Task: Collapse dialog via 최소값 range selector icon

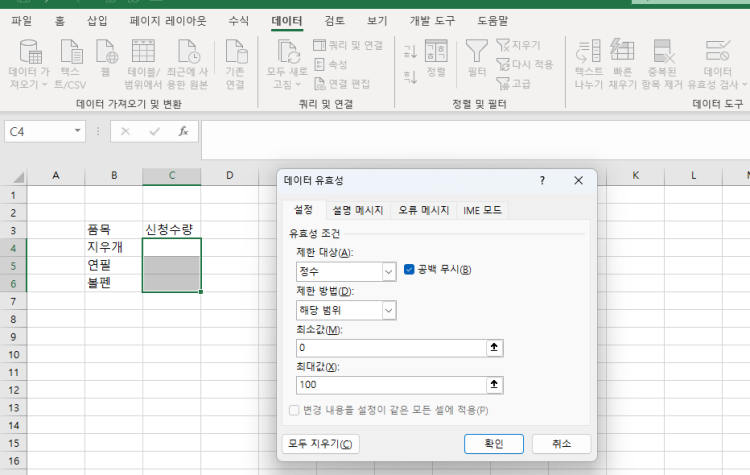Action: (x=494, y=348)
